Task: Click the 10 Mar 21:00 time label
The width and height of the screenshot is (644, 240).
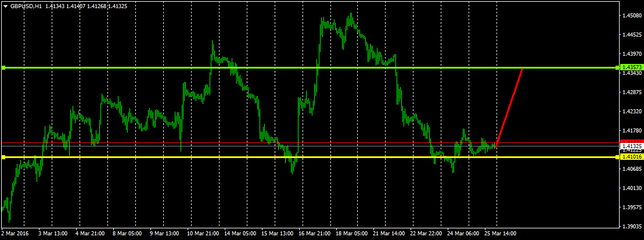Action: coord(203,233)
